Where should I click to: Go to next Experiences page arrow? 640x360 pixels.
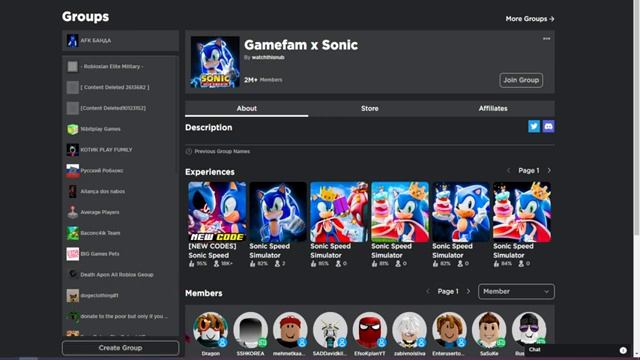(x=549, y=171)
